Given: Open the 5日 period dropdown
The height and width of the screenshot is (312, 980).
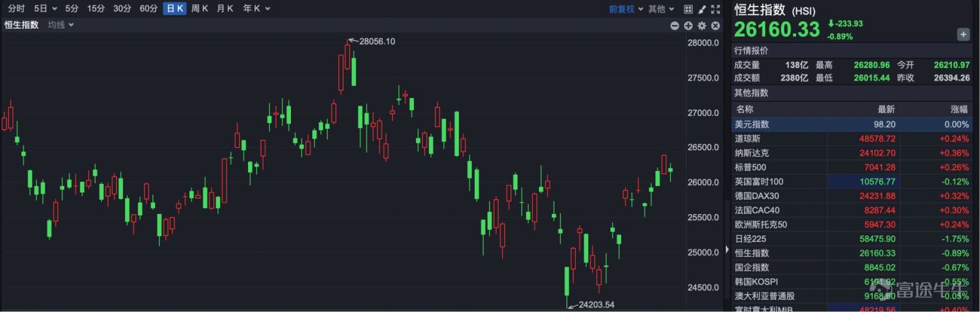Looking at the screenshot, I should pyautogui.click(x=45, y=9).
